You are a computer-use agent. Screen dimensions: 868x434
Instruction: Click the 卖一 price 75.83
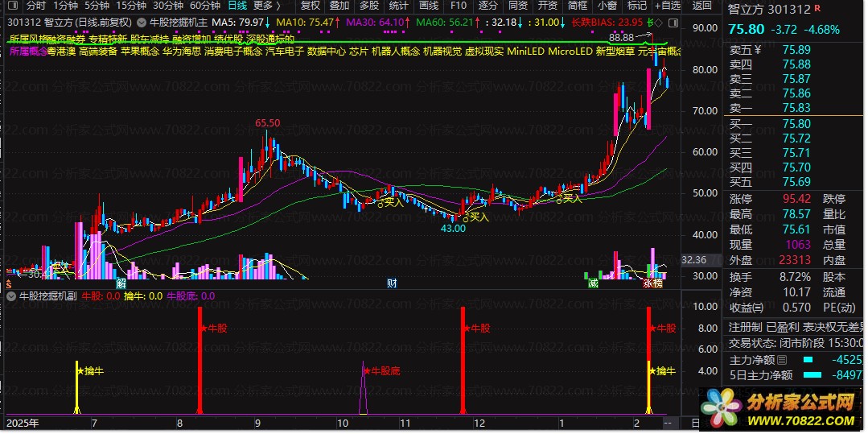pos(796,108)
